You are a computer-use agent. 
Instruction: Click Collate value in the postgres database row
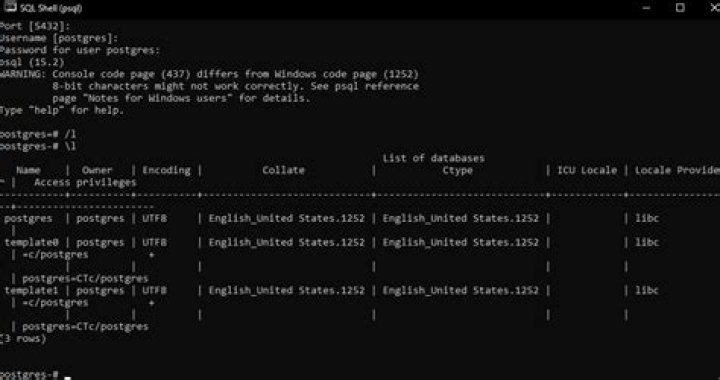coord(287,218)
